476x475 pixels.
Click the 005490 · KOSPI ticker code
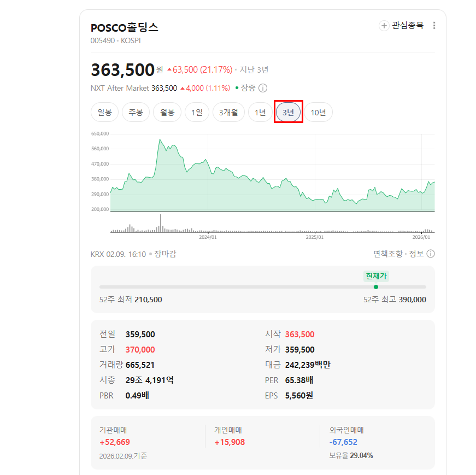(116, 40)
